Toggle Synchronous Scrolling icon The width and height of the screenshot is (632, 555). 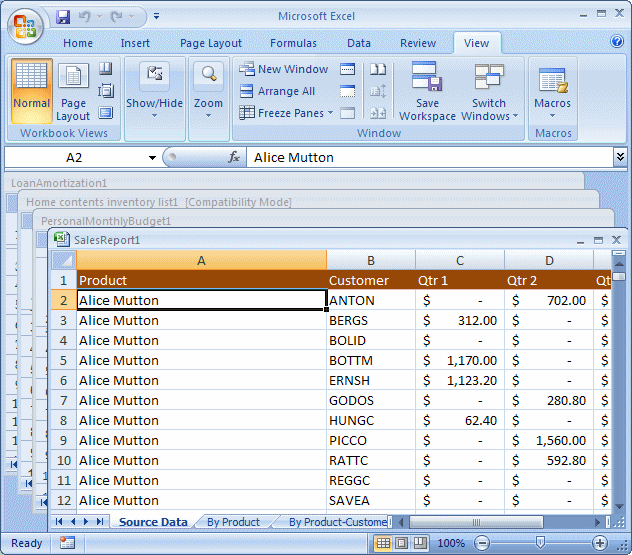point(378,91)
